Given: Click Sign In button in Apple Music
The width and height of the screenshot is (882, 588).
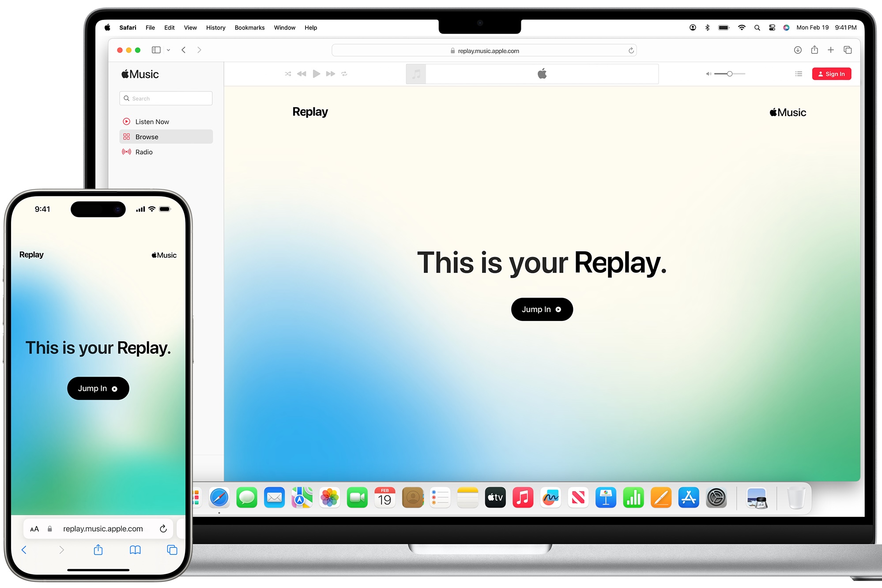Looking at the screenshot, I should [x=832, y=73].
